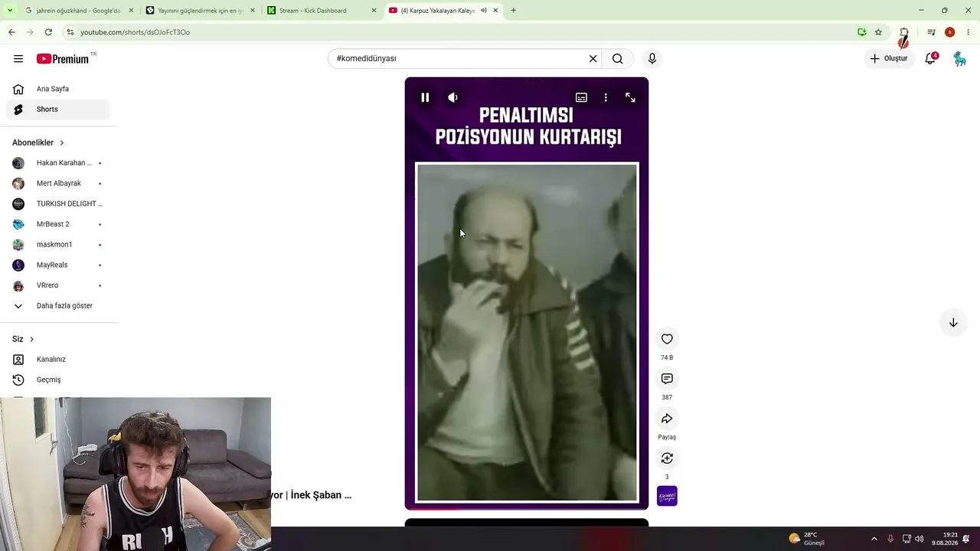Open Hakan Karahan subscription channel
Viewport: 980px width, 551px height.
pos(58,163)
